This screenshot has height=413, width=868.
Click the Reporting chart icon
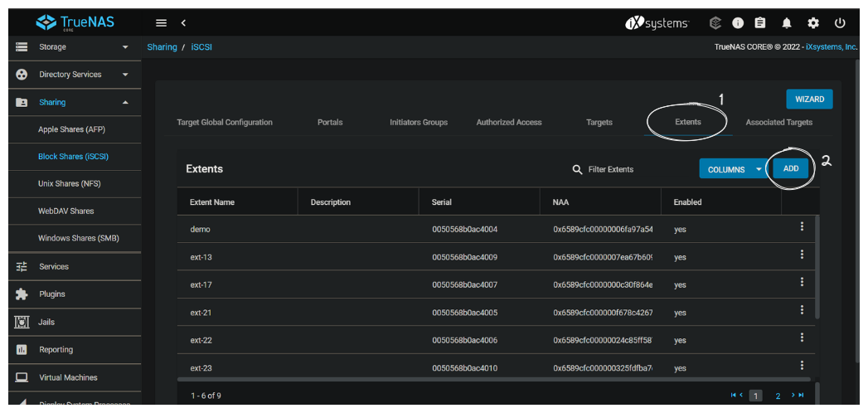coord(22,350)
